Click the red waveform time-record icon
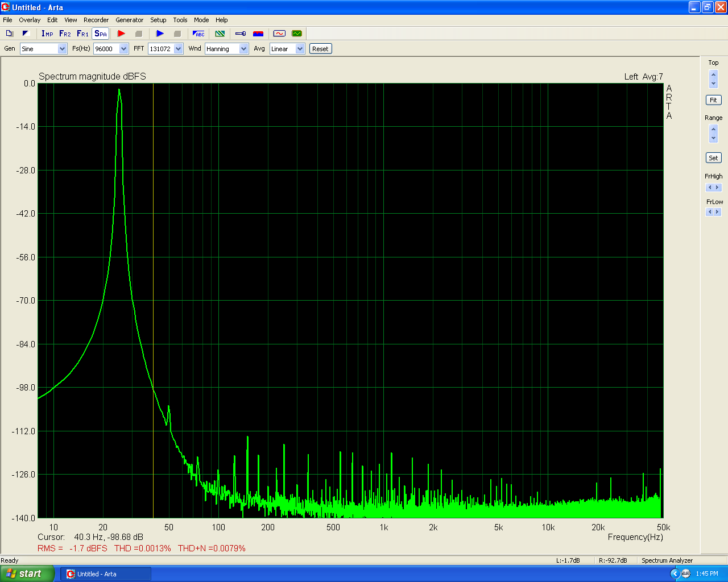The height and width of the screenshot is (582, 728). (279, 34)
